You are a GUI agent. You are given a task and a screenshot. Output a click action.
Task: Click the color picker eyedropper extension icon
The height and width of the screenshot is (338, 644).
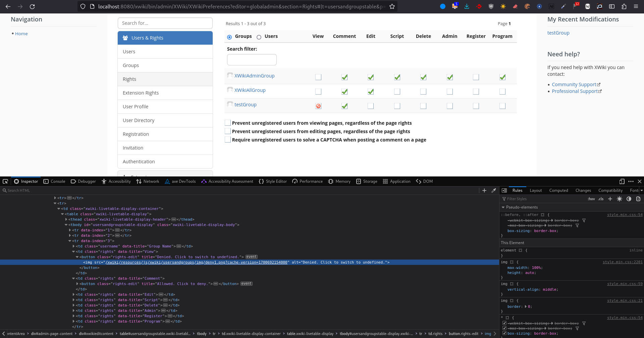pyautogui.click(x=563, y=6)
